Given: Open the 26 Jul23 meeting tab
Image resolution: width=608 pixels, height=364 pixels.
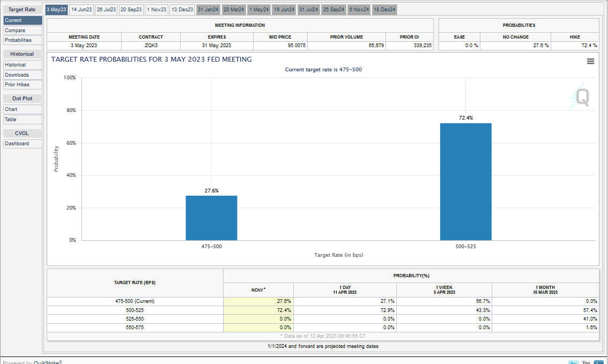Looking at the screenshot, I should 106,10.
